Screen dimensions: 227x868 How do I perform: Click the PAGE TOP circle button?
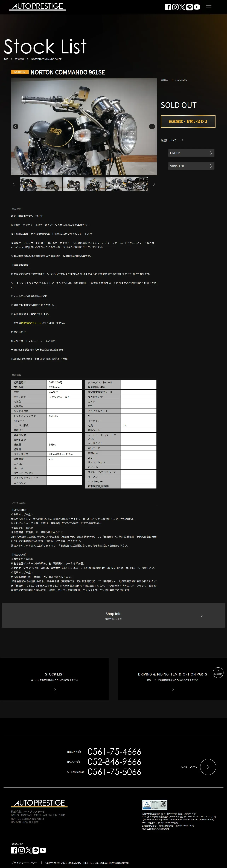pos(218,672)
